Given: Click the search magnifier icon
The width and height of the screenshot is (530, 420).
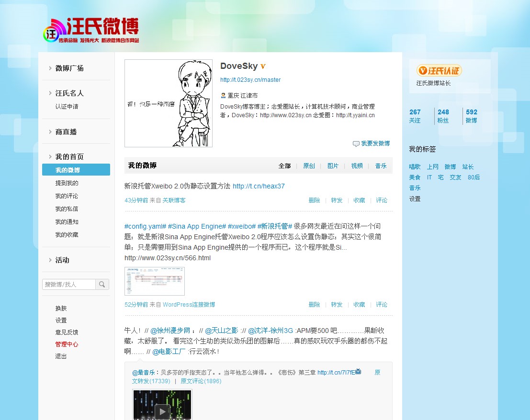Looking at the screenshot, I should (x=102, y=284).
